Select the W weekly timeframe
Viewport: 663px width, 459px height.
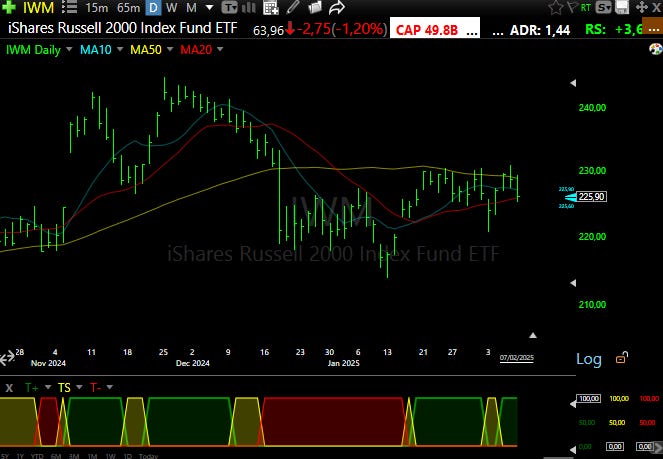click(x=171, y=7)
